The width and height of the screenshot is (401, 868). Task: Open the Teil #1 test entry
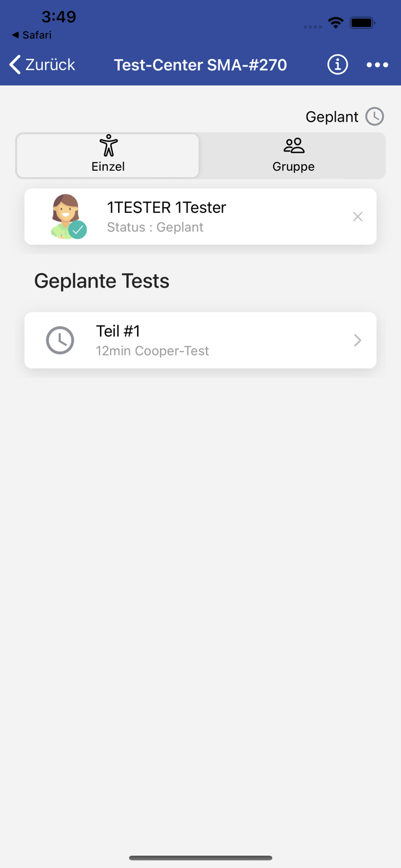coord(200,340)
